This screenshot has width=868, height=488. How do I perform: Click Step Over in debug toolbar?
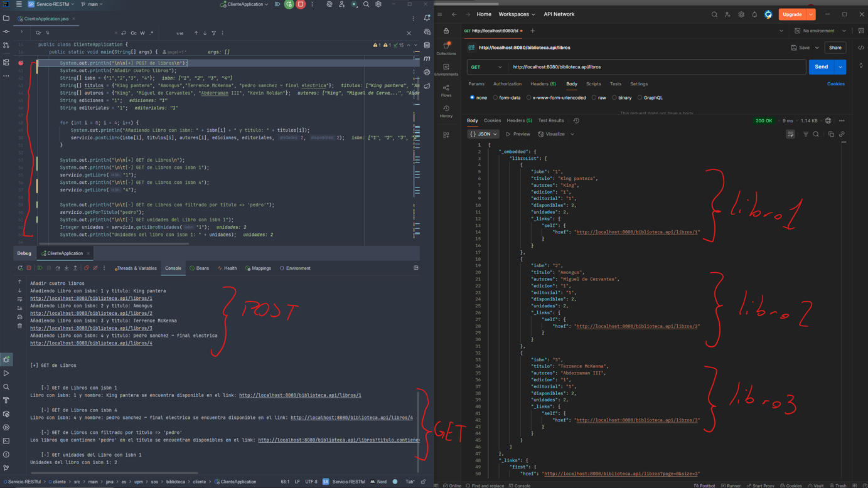tap(58, 268)
